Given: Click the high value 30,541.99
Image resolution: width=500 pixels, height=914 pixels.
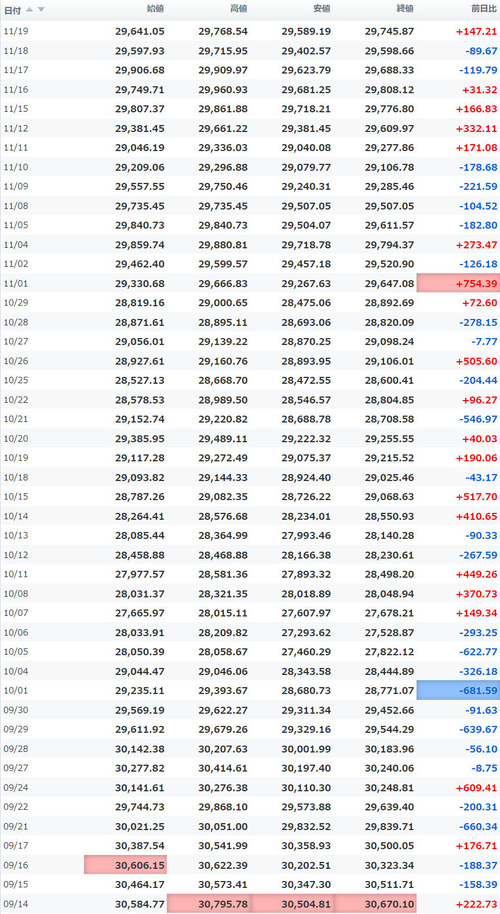Looking at the screenshot, I should point(223,845).
